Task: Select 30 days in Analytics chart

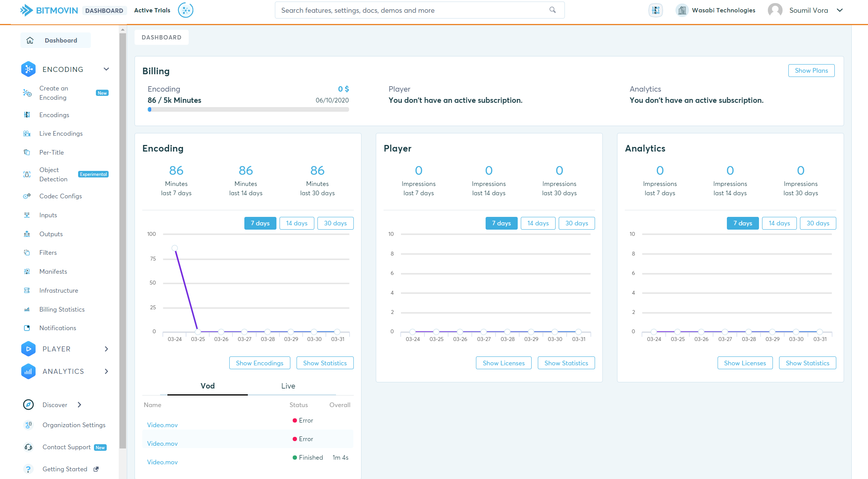Action: pos(818,223)
